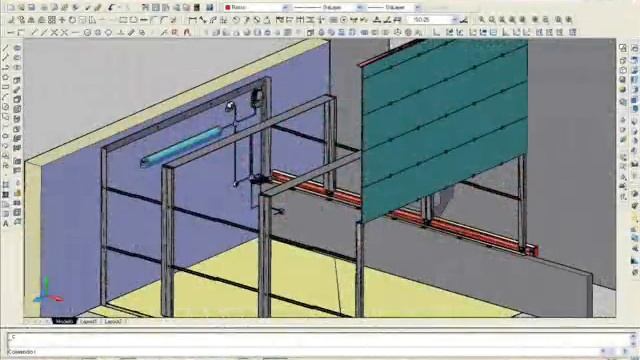The width and height of the screenshot is (640, 360).
Task: Click the New drawing icon
Action: pyautogui.click(x=11, y=7)
